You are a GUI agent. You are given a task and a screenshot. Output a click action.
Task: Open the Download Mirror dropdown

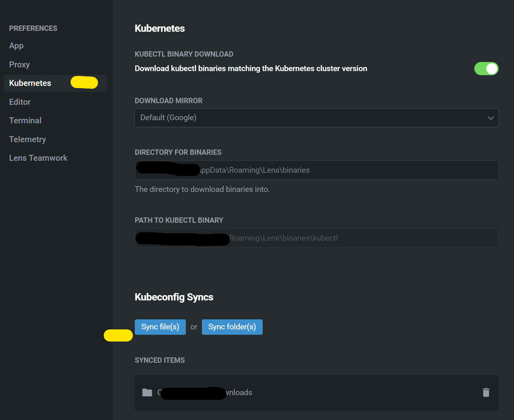[317, 118]
